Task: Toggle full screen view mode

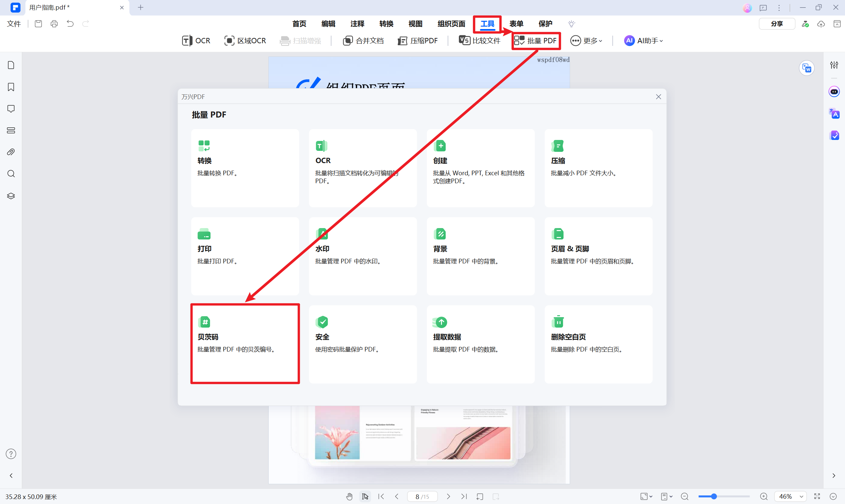Action: [817, 496]
